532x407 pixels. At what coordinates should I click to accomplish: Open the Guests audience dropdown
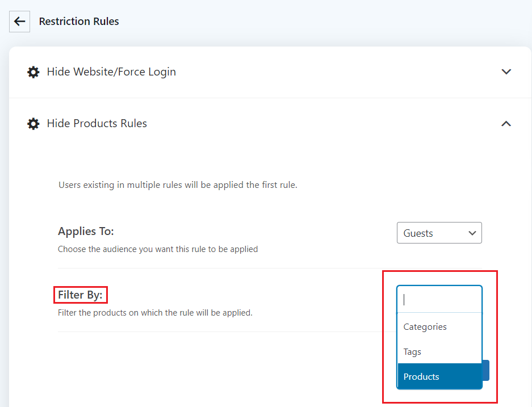[x=439, y=233]
